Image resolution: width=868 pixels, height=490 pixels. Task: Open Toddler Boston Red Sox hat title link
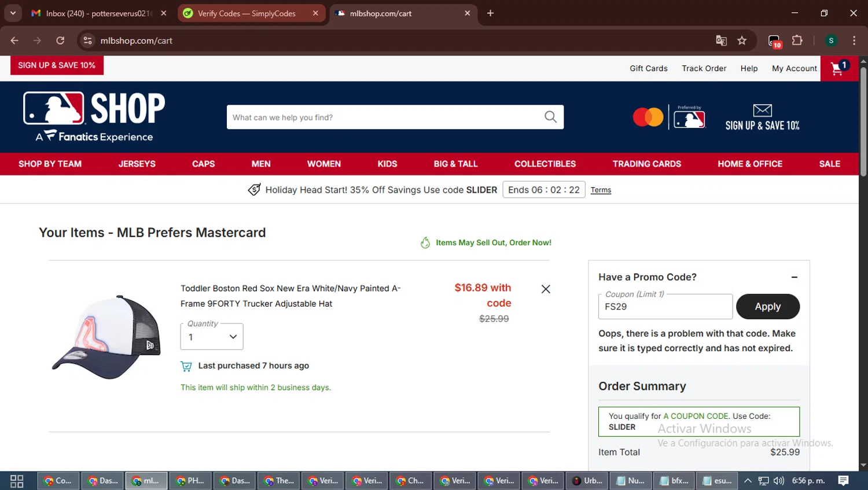coord(290,296)
